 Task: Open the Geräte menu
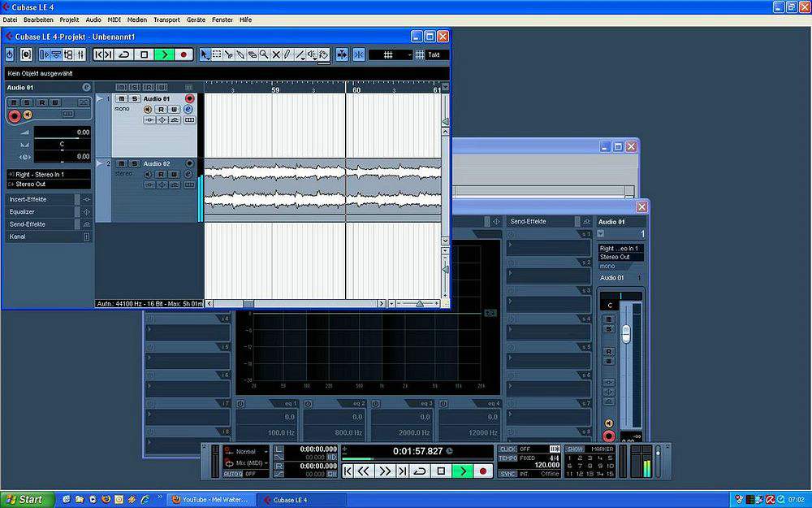pyautogui.click(x=196, y=20)
